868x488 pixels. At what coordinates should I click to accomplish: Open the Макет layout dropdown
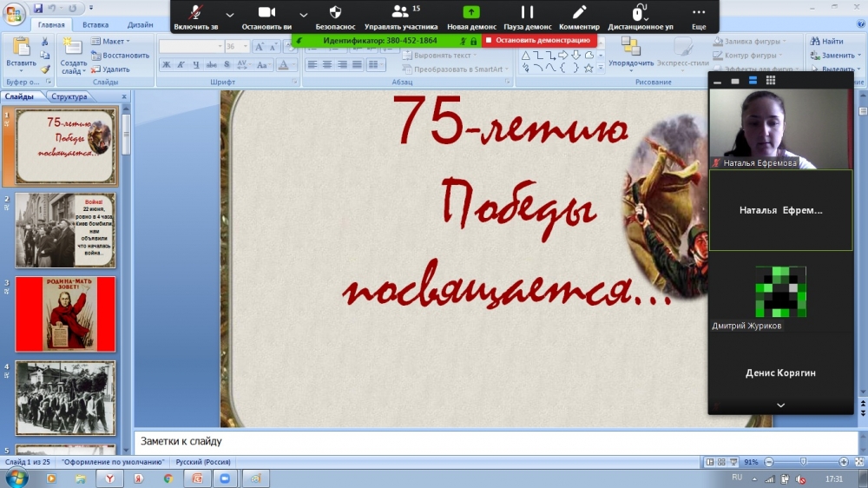click(x=111, y=42)
